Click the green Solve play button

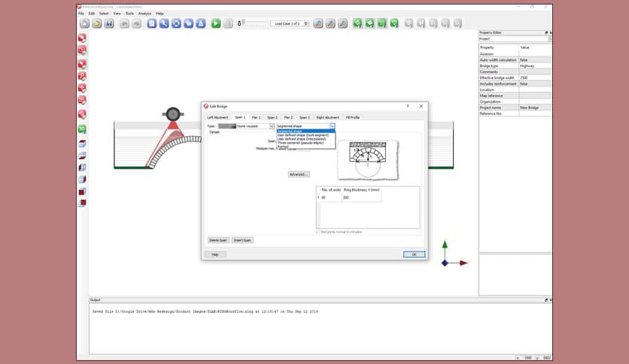(x=216, y=23)
